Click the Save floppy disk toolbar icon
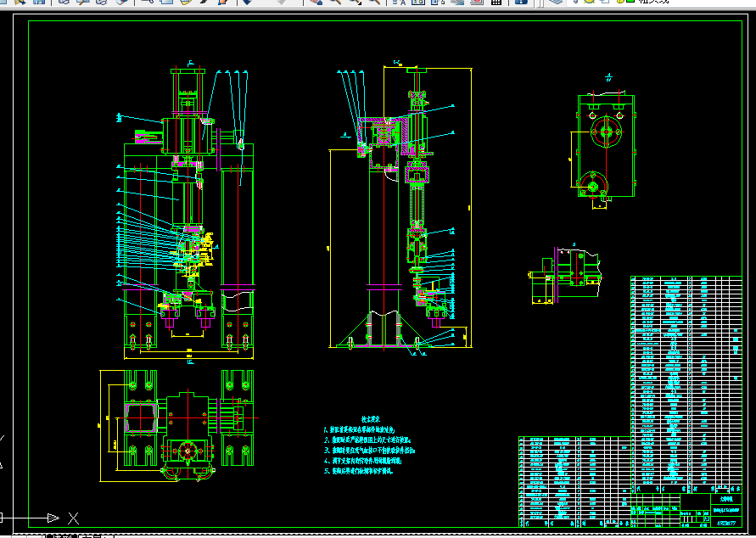 coord(38,2)
